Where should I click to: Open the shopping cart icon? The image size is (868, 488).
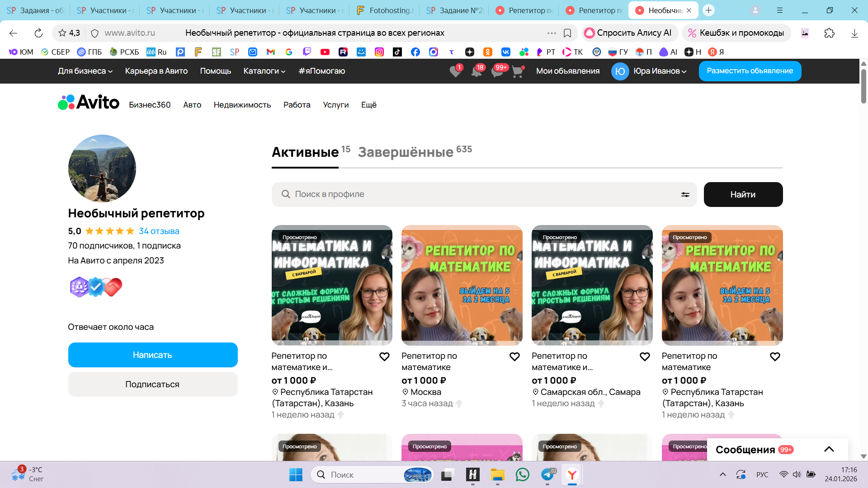pyautogui.click(x=518, y=71)
